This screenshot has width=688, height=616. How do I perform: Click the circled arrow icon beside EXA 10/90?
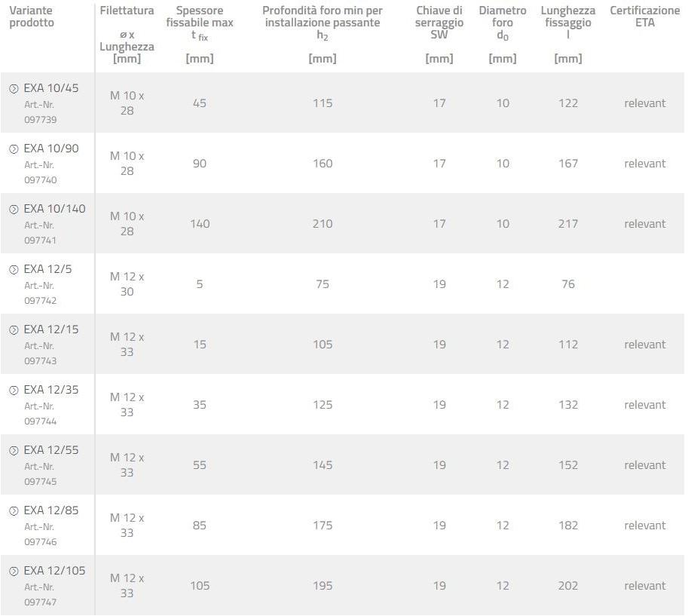[14, 149]
